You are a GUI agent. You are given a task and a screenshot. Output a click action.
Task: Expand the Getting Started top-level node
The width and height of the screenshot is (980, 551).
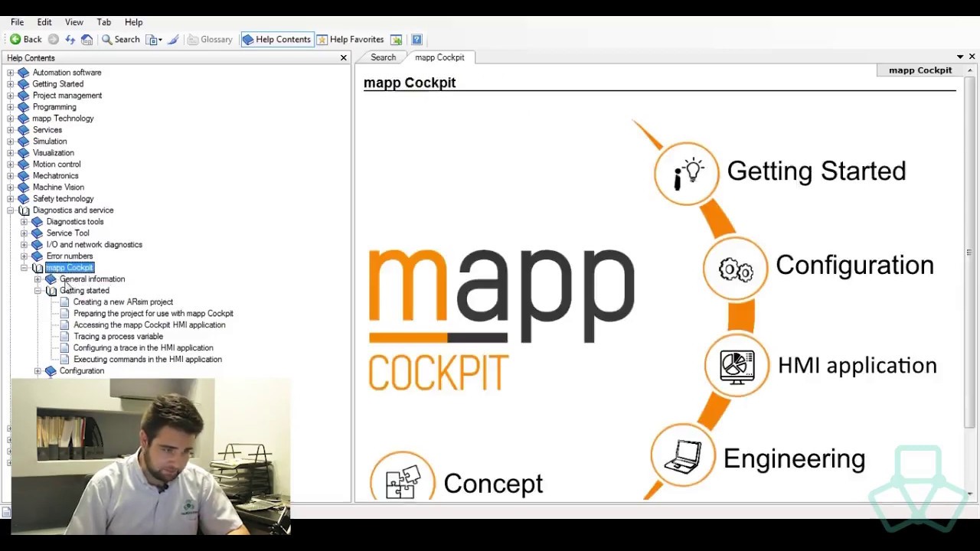tap(11, 84)
